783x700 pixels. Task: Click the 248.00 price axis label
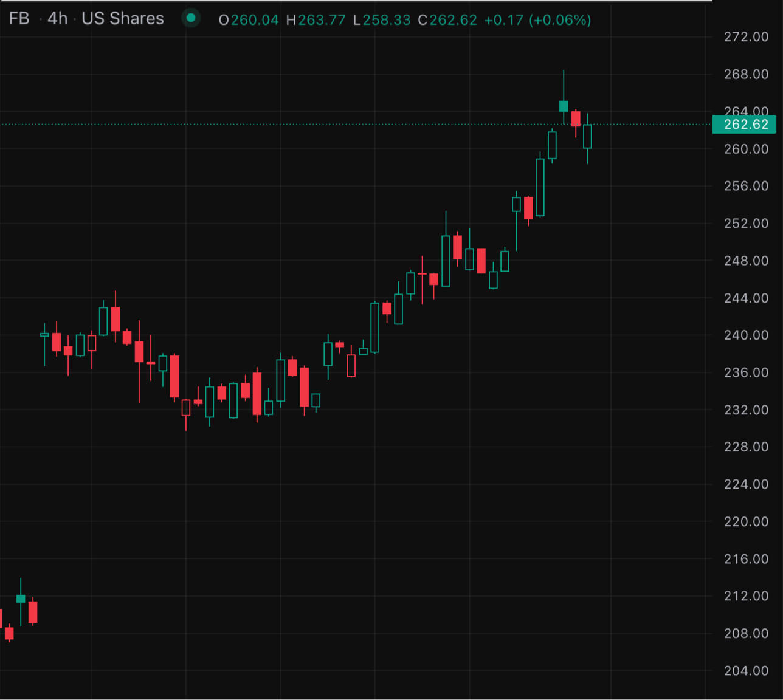746,261
